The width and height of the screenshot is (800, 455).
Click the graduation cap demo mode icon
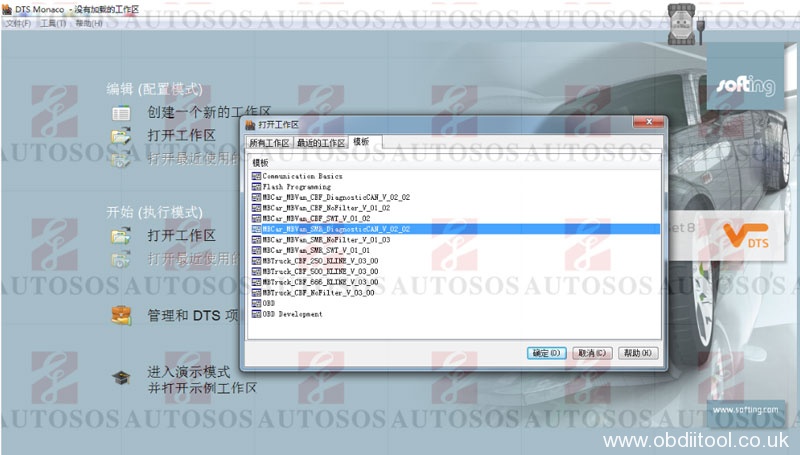121,378
